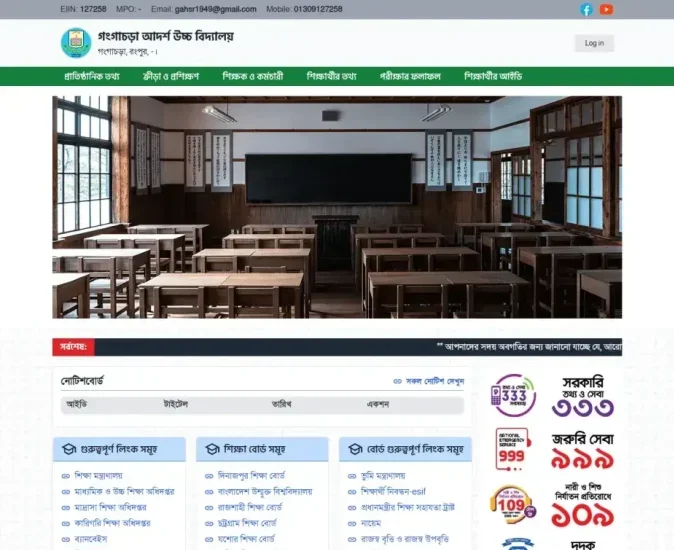Open প্রধানমন্ত্রীর শিক্ষা সহায়তা ট্রাস্ট link
674x550 pixels.
(x=407, y=507)
